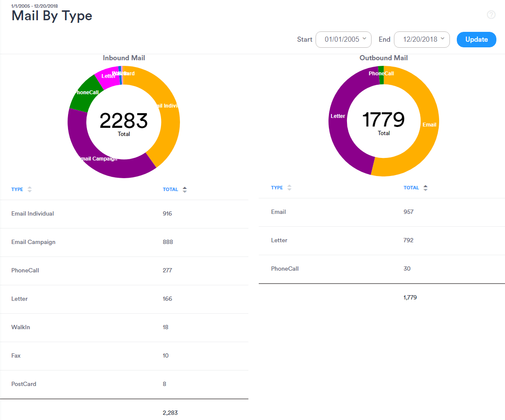This screenshot has width=505, height=420.
Task: Select the Inbound Mail chart title
Action: coord(124,58)
